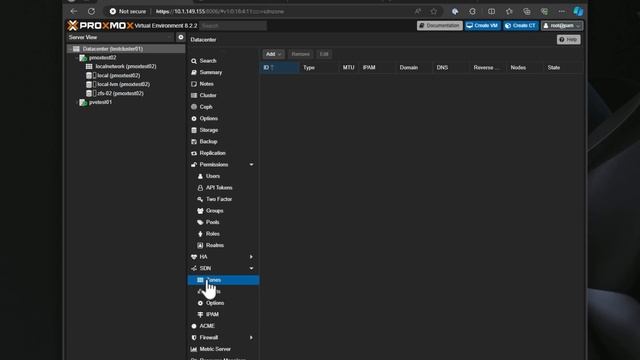Viewport: 640px width, 360px height.
Task: Sort by the ID column header
Action: [279, 67]
